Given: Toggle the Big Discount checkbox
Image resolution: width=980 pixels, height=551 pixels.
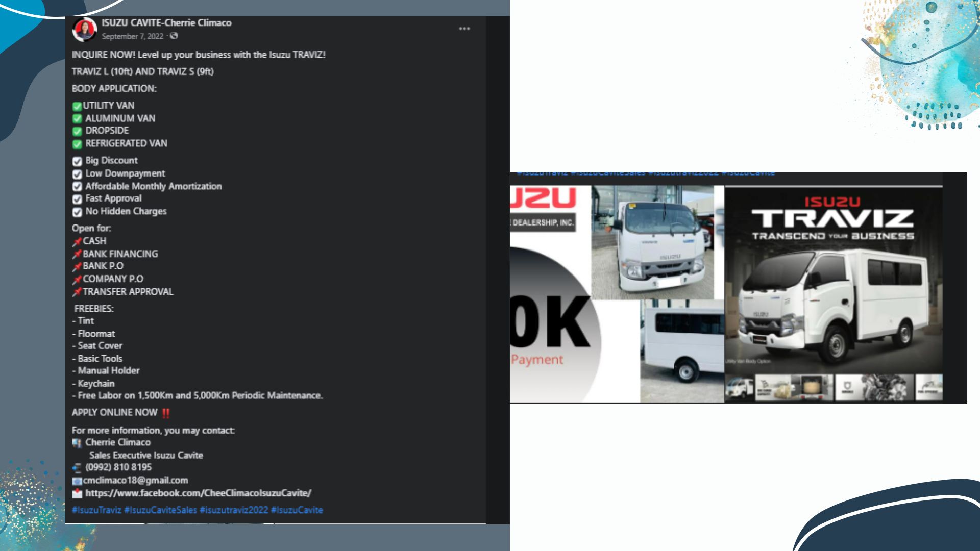Looking at the screenshot, I should [x=77, y=161].
